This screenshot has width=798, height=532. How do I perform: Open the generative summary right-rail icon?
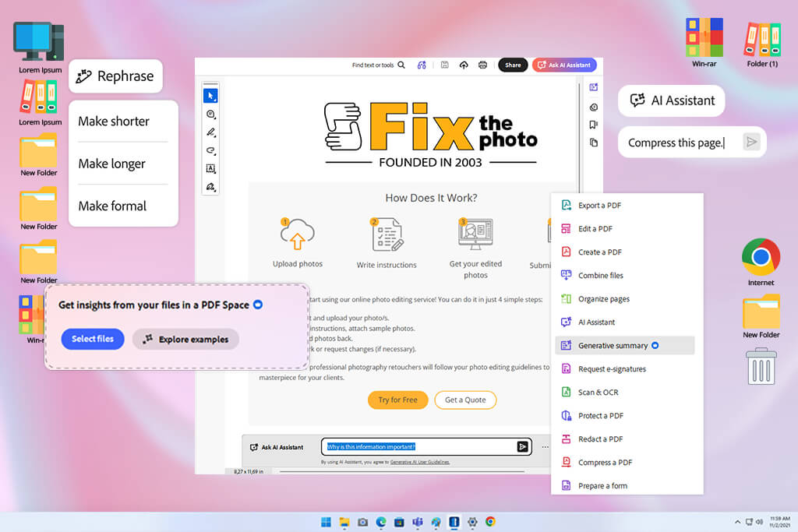[593, 87]
